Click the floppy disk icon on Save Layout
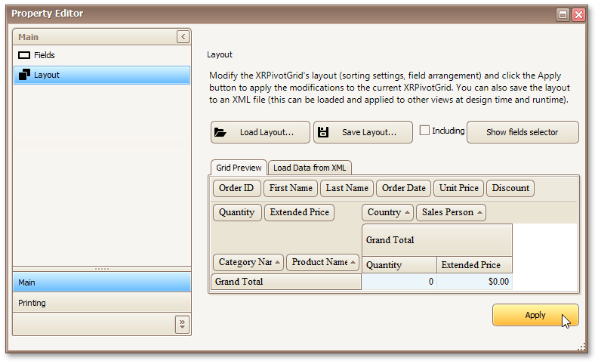Image resolution: width=598 pixels, height=364 pixels. (x=323, y=132)
